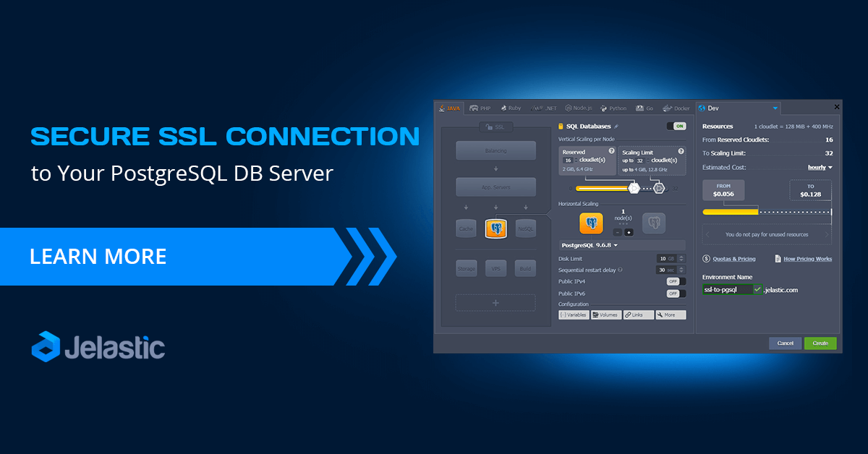Click the NoSQL node block
Viewport: 868px width, 454px height.
(525, 229)
